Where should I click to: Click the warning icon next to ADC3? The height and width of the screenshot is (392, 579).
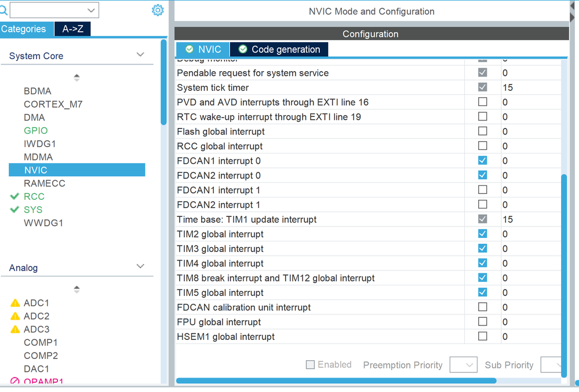15,329
